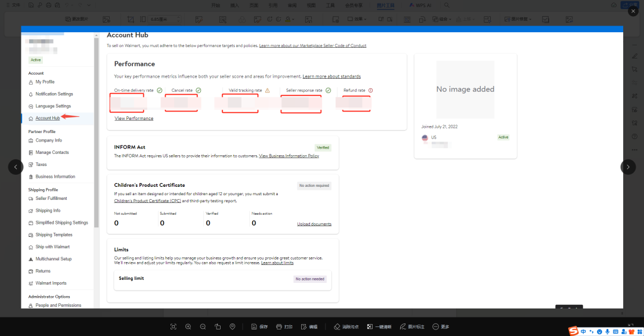Apply 一键清晰 one-click sharpen
Image resolution: width=644 pixels, height=336 pixels.
pos(379,326)
